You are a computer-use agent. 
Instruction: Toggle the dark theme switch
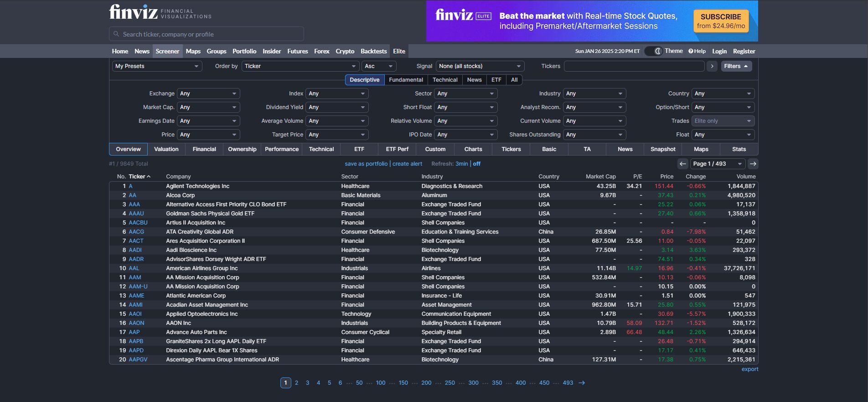click(x=653, y=51)
